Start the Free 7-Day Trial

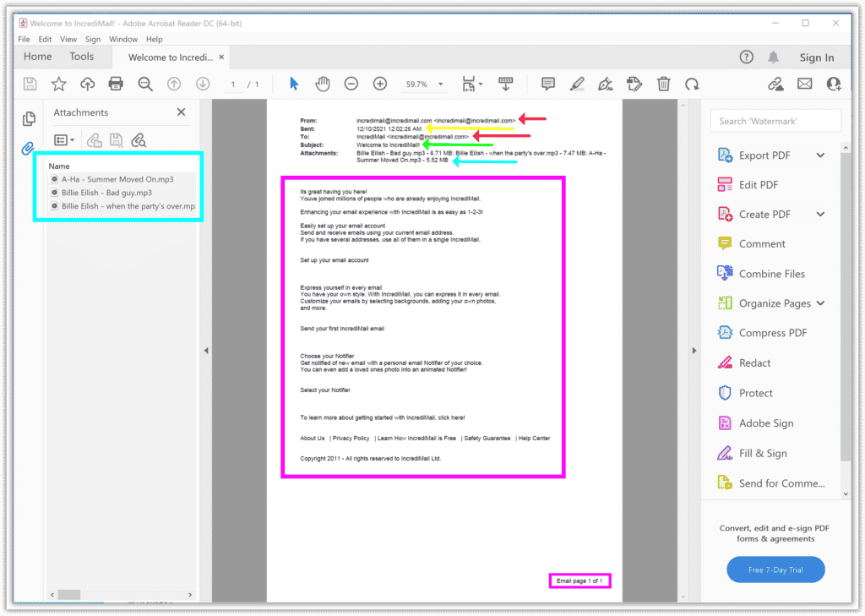coord(775,570)
